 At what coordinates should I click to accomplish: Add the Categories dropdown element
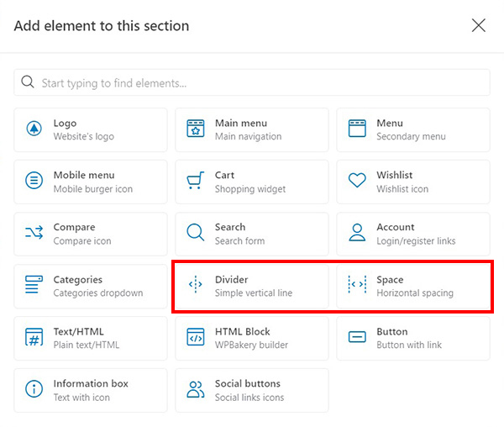[91, 286]
